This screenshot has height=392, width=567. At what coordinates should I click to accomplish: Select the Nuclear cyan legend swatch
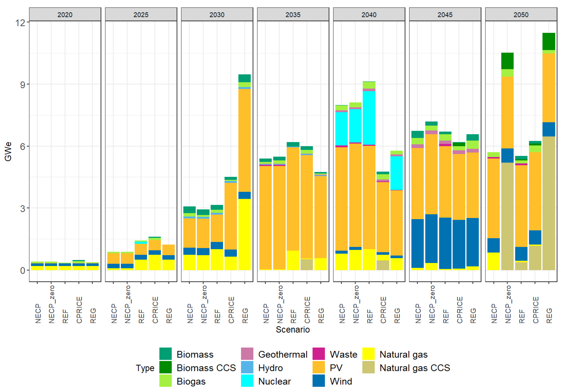[247, 381]
